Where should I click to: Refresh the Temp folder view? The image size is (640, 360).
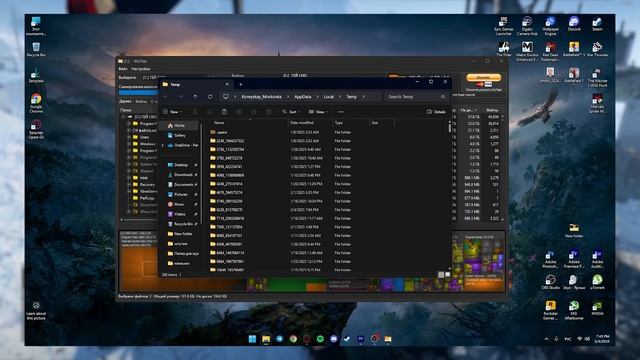click(210, 97)
